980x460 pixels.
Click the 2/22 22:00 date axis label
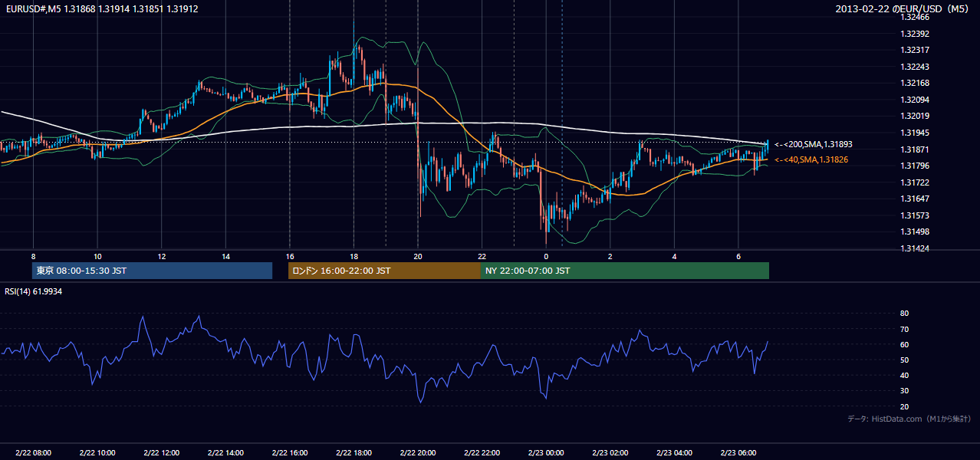(x=482, y=452)
